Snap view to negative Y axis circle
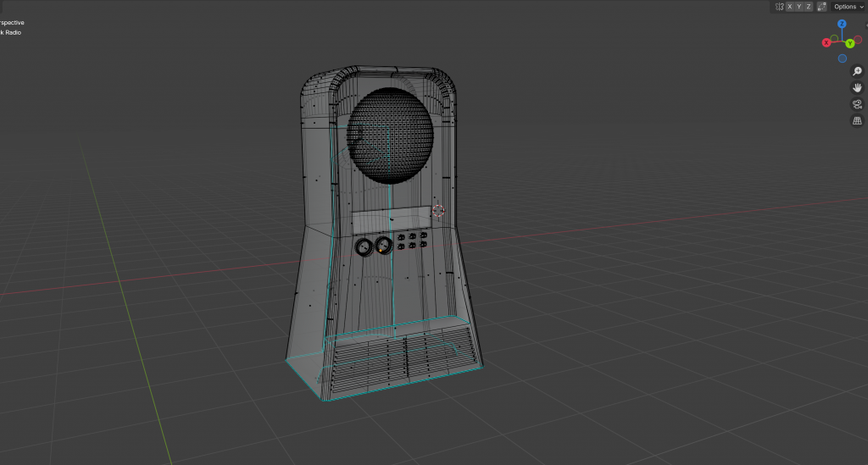This screenshot has width=868, height=465. pyautogui.click(x=835, y=38)
